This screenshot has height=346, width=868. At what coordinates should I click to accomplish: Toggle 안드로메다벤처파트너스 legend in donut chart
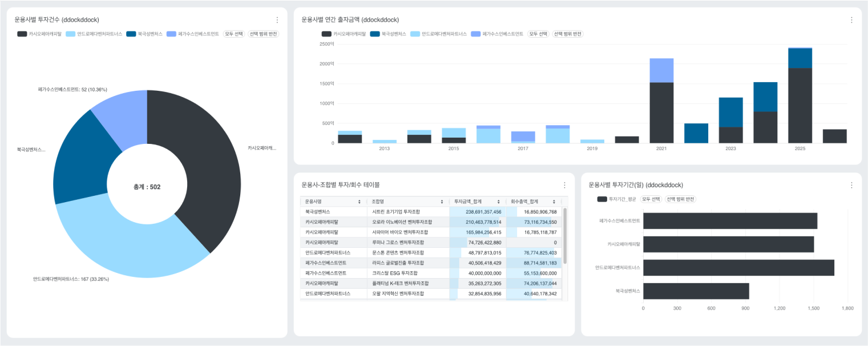point(94,34)
